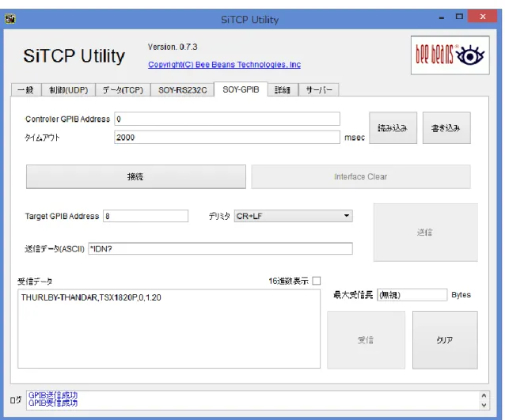Switch to the 一般 tab
The width and height of the screenshot is (505, 420).
(x=26, y=90)
